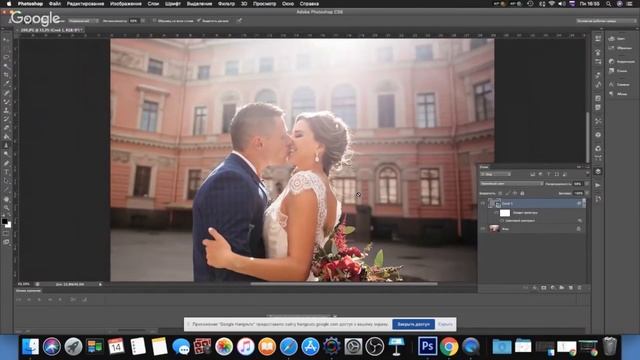Click the Фон layer thumbnail
The image size is (640, 360).
494,229
